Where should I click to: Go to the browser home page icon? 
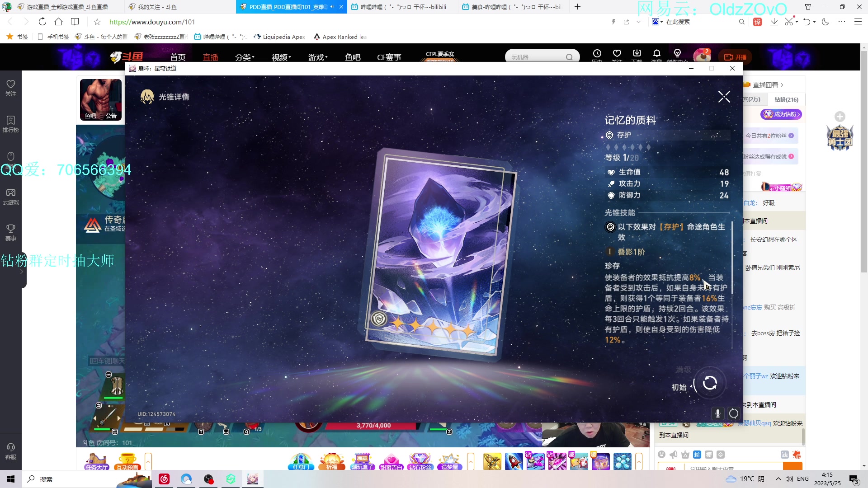pos(58,22)
